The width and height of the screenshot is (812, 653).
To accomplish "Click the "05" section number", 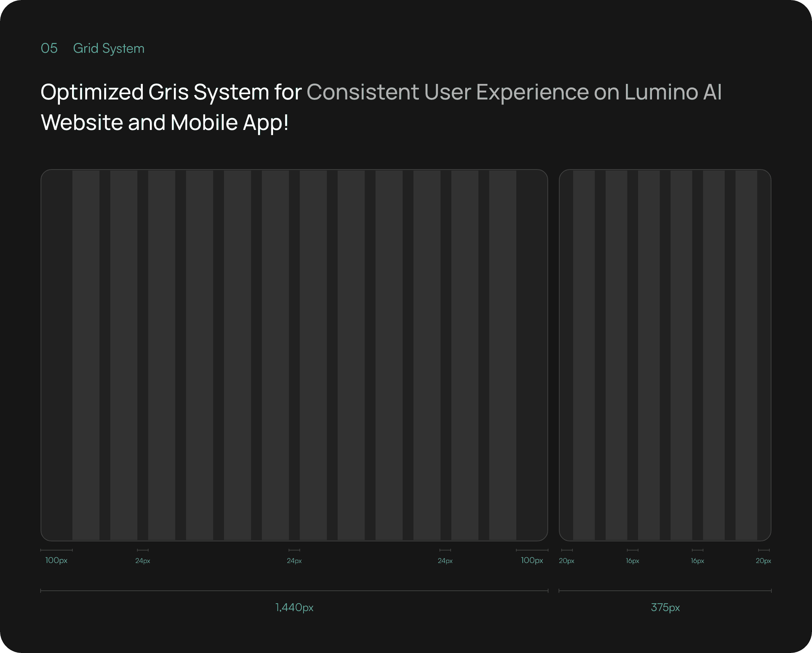I will (49, 48).
